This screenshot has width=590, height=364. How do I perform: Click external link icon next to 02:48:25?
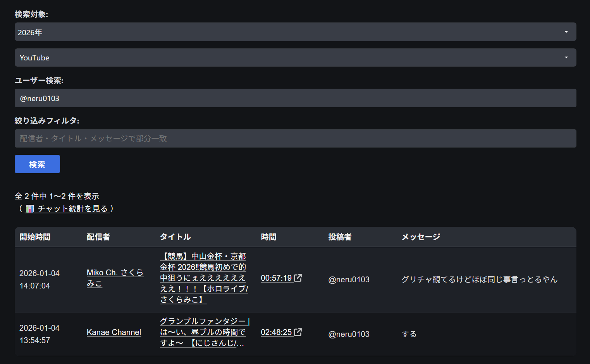298,332
